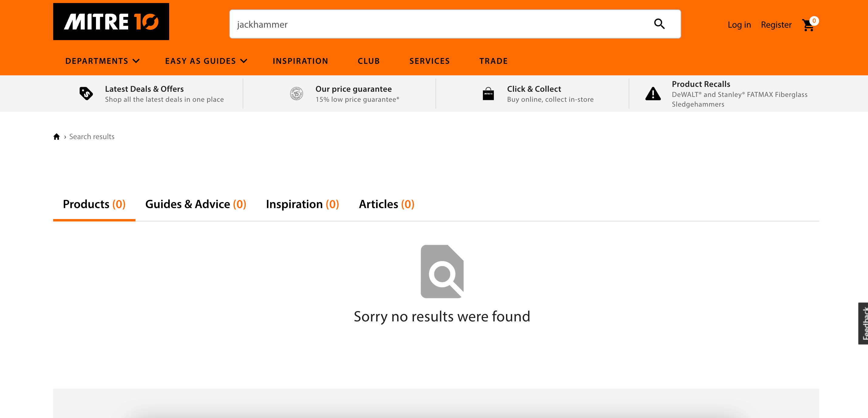Open the shopping cart icon
868x418 pixels.
pos(808,25)
